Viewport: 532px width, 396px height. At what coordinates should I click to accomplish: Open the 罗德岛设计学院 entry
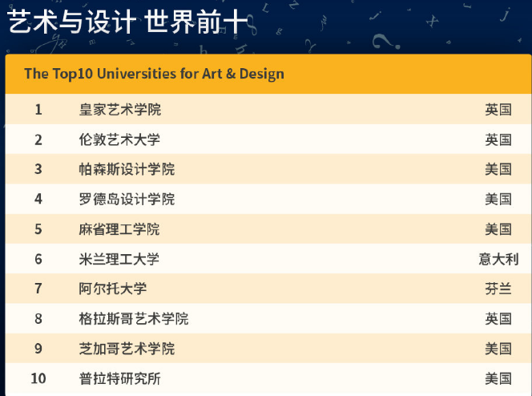point(127,199)
